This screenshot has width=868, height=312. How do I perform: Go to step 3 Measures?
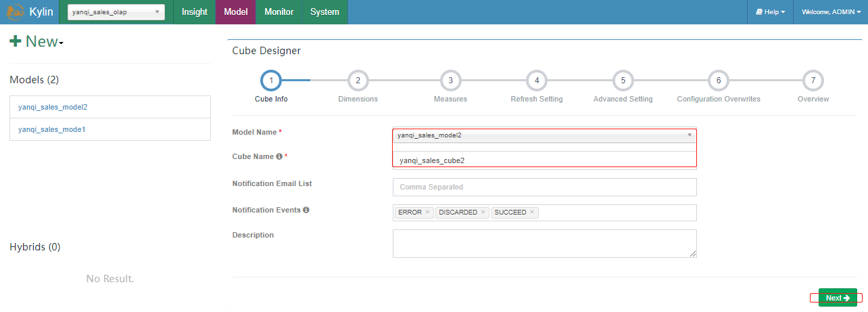pyautogui.click(x=450, y=81)
